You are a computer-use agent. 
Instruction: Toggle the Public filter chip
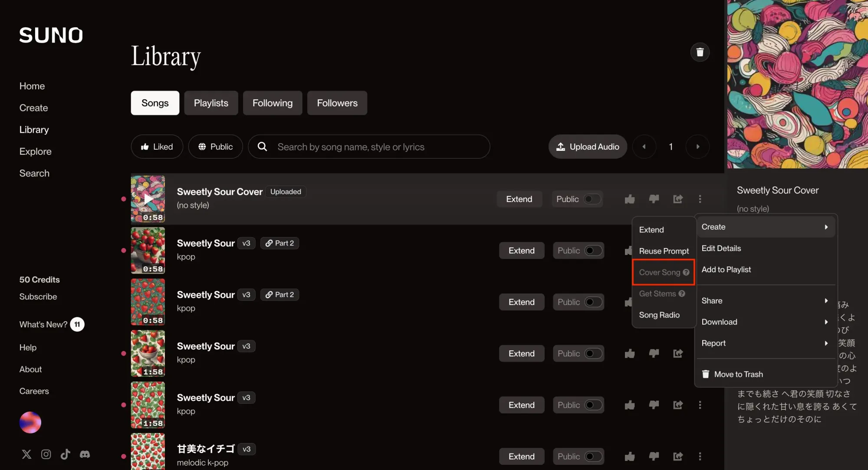click(x=215, y=147)
